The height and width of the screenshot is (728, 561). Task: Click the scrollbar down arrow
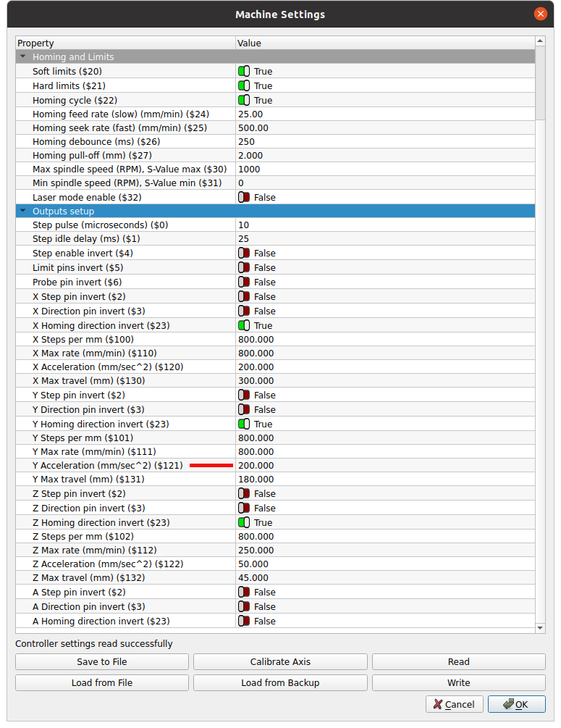pos(540,627)
